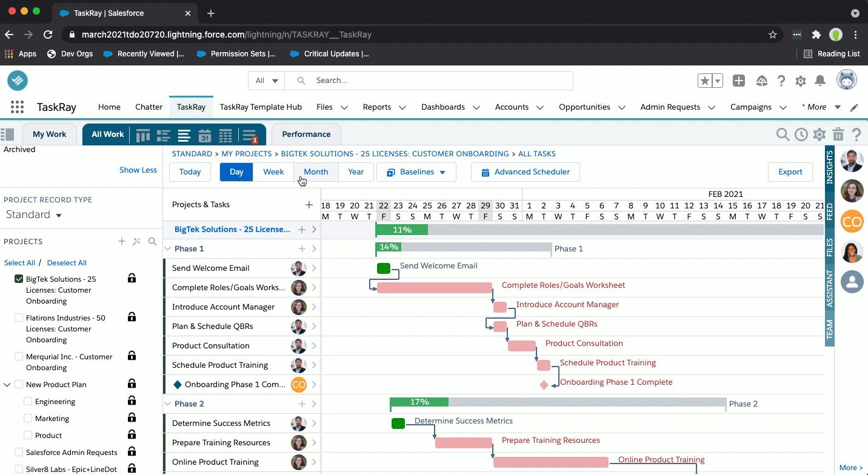This screenshot has width=868, height=475.
Task: Click the Export button
Action: [x=790, y=172]
